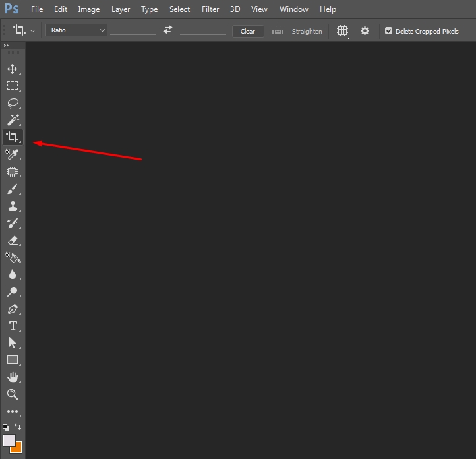
Task: Open the Crop tool preset picker arrow
Action: tap(33, 31)
